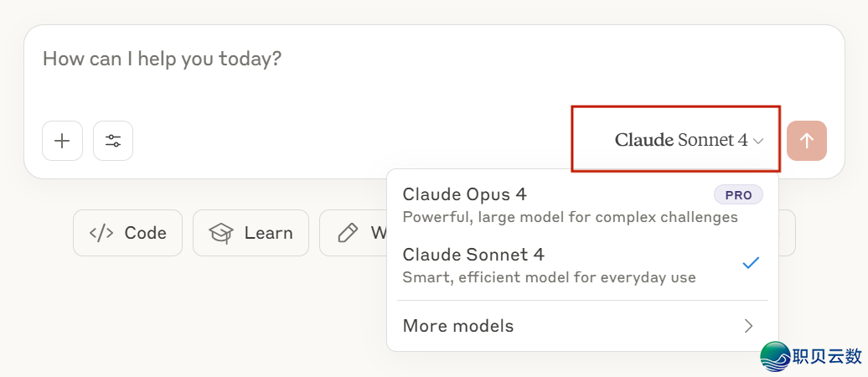This screenshot has width=868, height=377.
Task: Focus the How can I help you field
Action: coord(434,72)
